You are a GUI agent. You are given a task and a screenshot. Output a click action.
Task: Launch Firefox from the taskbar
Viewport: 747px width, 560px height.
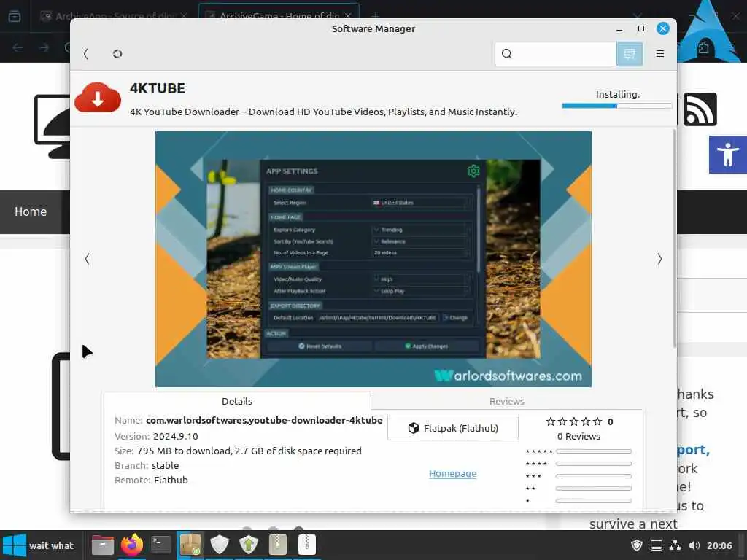[x=132, y=545]
